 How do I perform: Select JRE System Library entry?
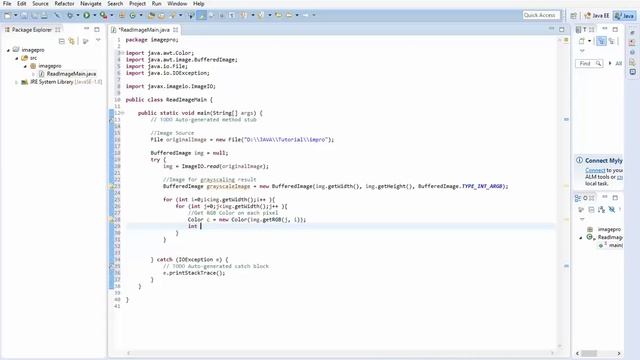[62, 82]
